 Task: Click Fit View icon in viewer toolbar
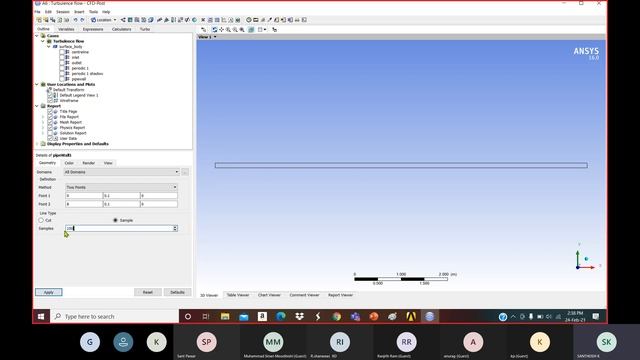point(242,29)
